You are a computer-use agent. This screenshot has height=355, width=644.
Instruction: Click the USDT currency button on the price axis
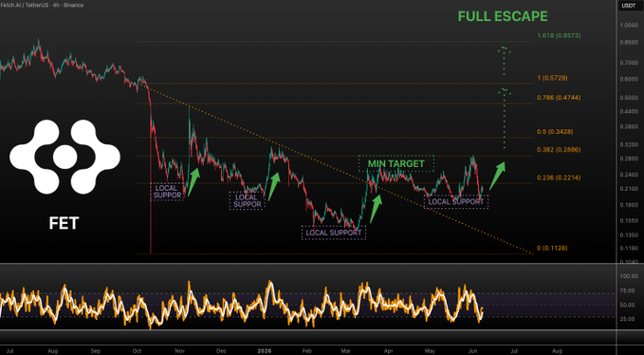click(x=629, y=6)
